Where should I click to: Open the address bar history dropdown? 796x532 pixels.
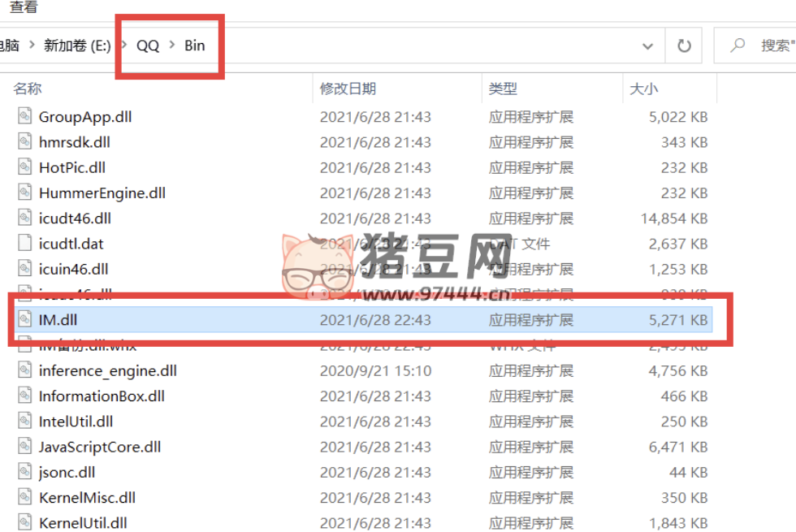coord(647,46)
